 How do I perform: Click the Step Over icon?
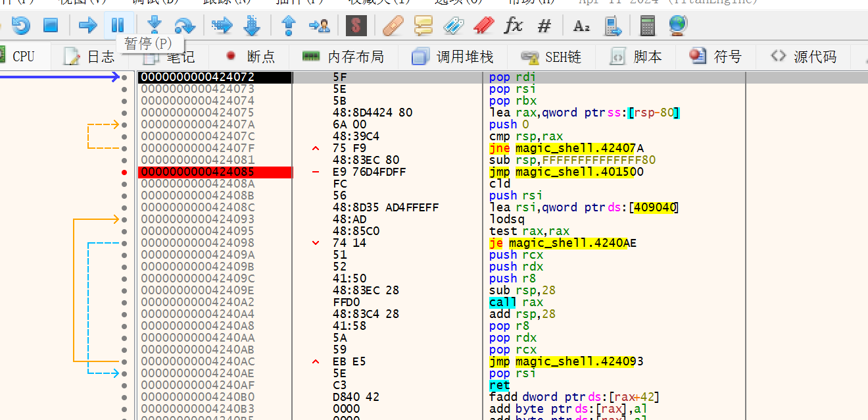click(x=184, y=26)
